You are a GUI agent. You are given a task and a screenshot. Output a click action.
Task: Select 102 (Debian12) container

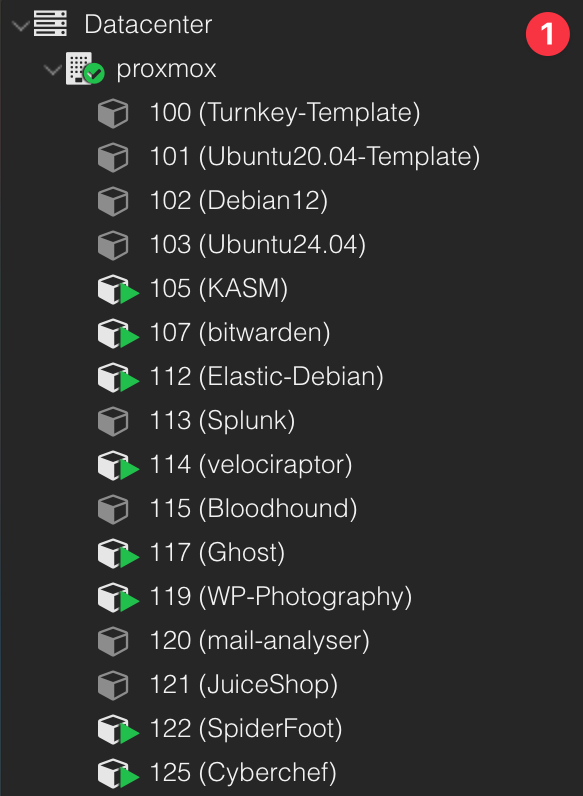pos(239,201)
